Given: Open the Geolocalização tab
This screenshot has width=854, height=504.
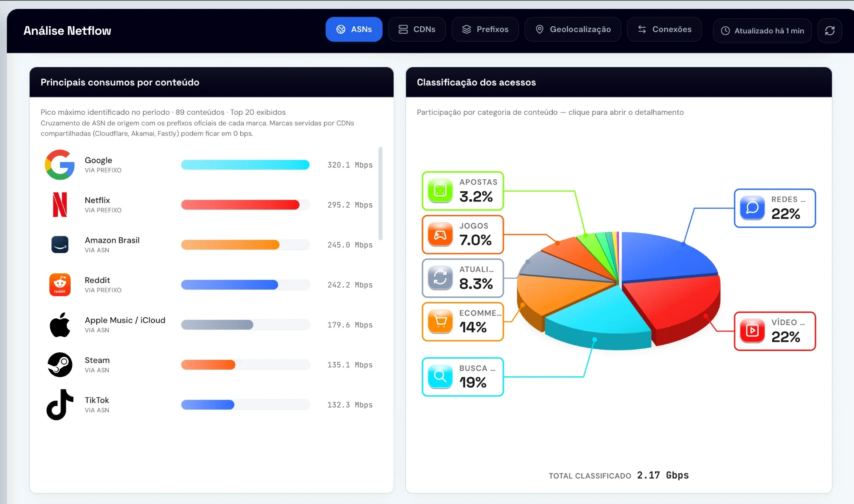Looking at the screenshot, I should point(572,29).
